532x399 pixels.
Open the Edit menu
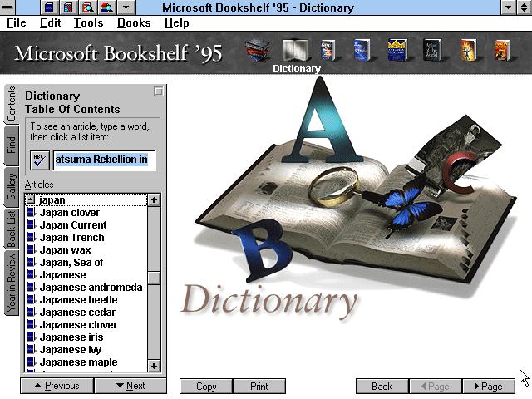[50, 23]
